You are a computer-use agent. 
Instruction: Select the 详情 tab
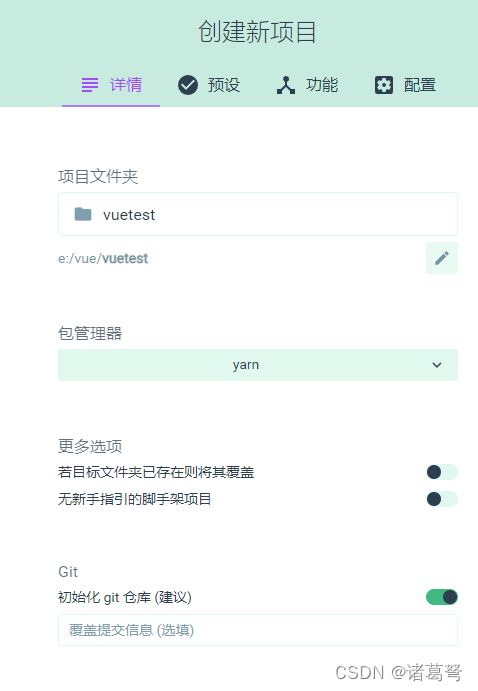pos(111,85)
